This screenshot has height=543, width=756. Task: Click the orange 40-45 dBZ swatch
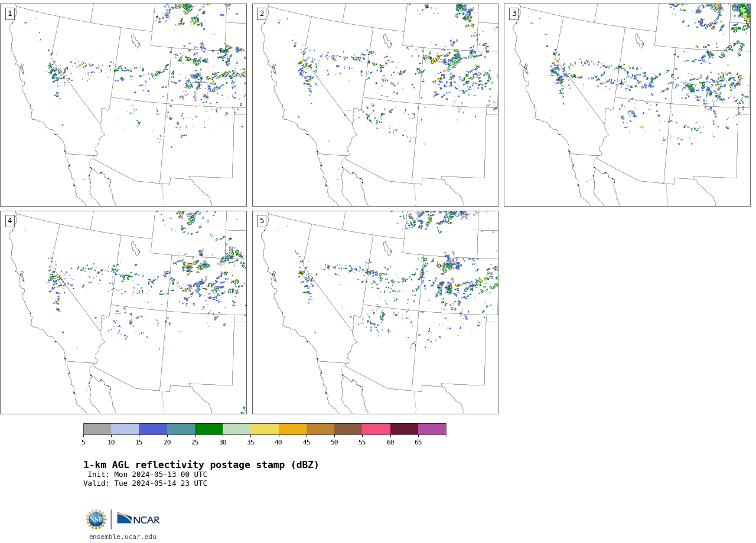(292, 429)
